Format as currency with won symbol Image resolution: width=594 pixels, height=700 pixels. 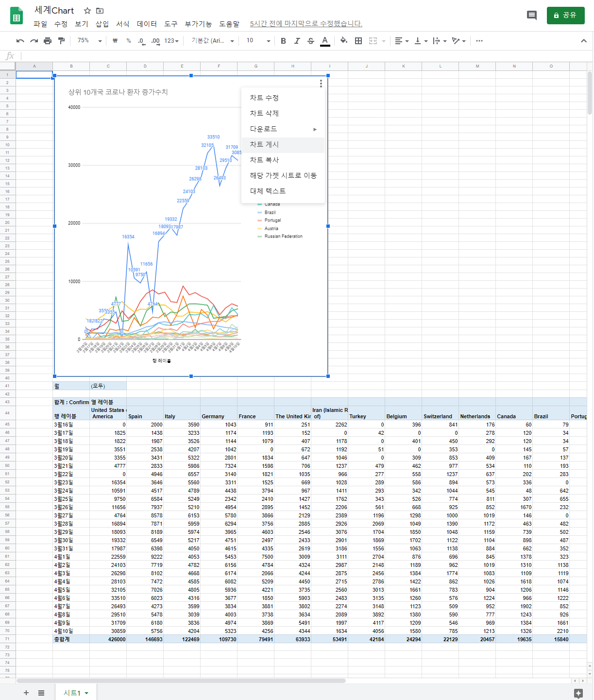[115, 41]
